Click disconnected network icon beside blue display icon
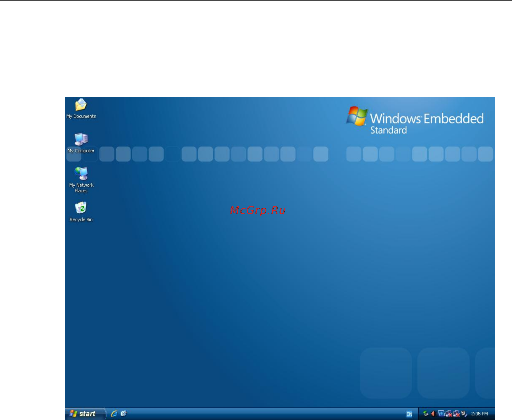The image size is (512, 420). tap(449, 414)
